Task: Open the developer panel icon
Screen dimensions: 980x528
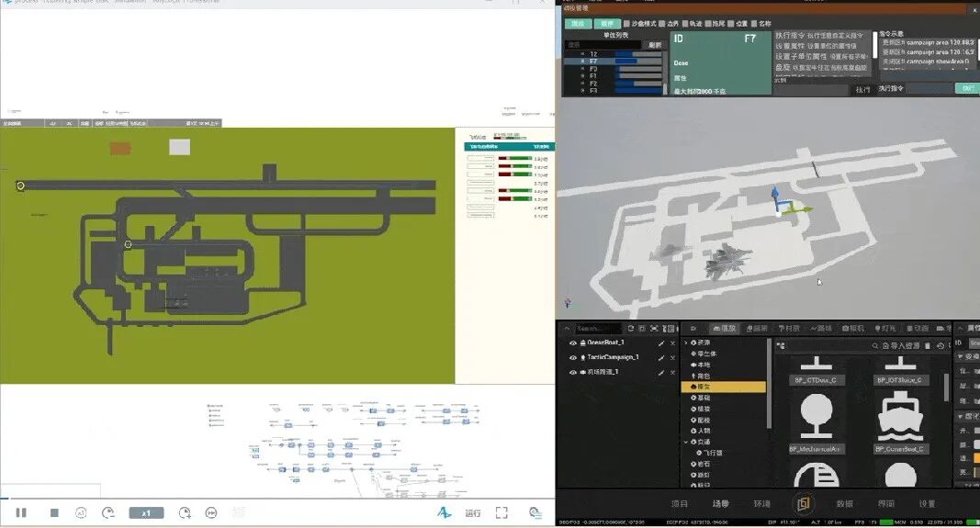Action: point(535,512)
